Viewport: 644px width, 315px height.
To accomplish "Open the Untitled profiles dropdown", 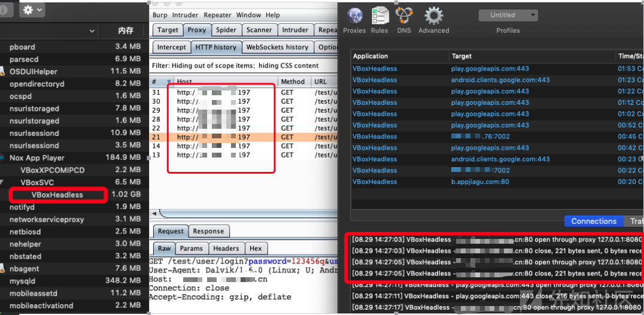I will (x=508, y=15).
